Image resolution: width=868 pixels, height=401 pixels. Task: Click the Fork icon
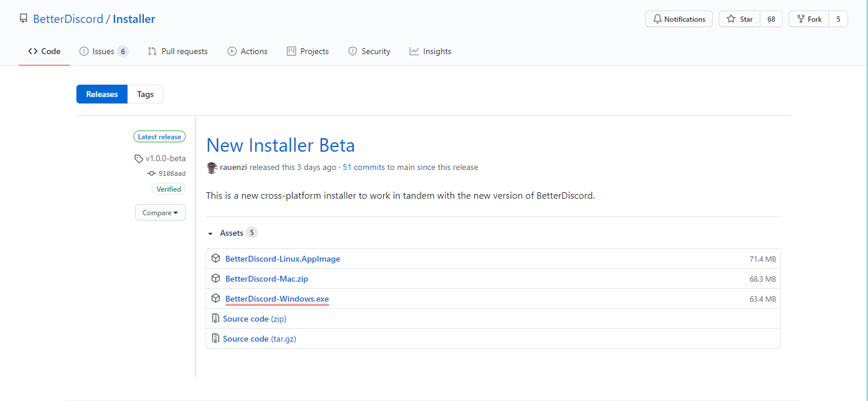click(x=800, y=19)
